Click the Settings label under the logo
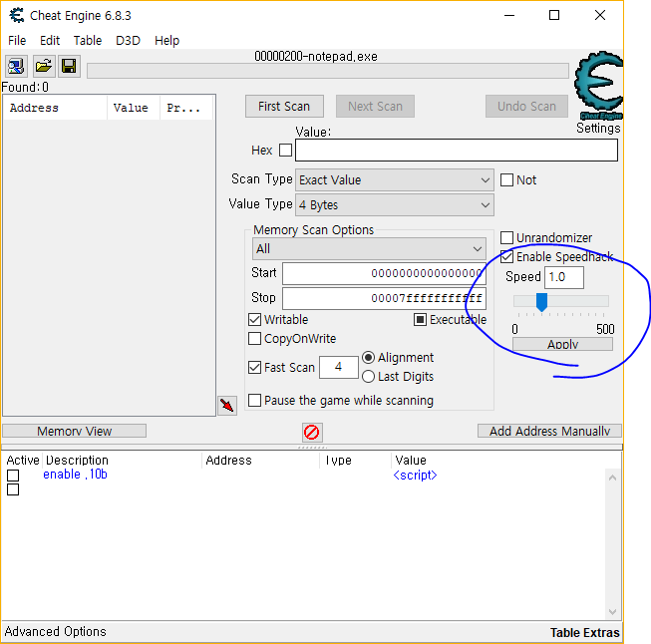The height and width of the screenshot is (644, 651). 598,128
